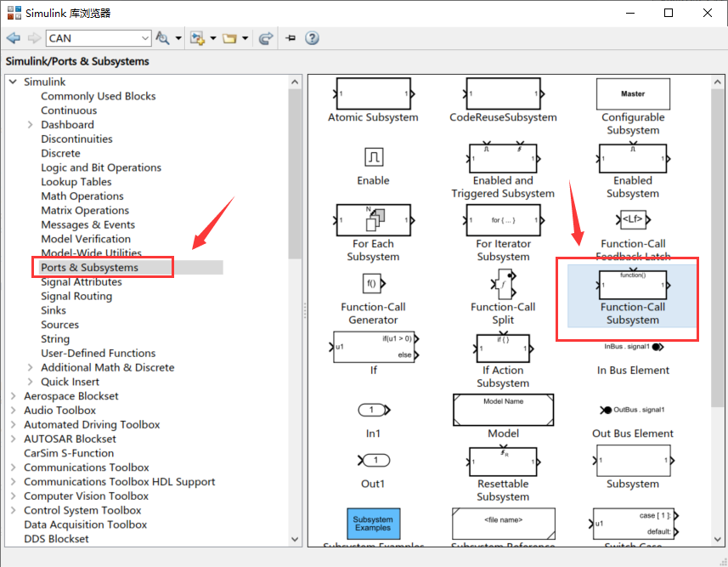The width and height of the screenshot is (728, 567).
Task: Click library tree scrollbar down arrow
Action: 295,539
